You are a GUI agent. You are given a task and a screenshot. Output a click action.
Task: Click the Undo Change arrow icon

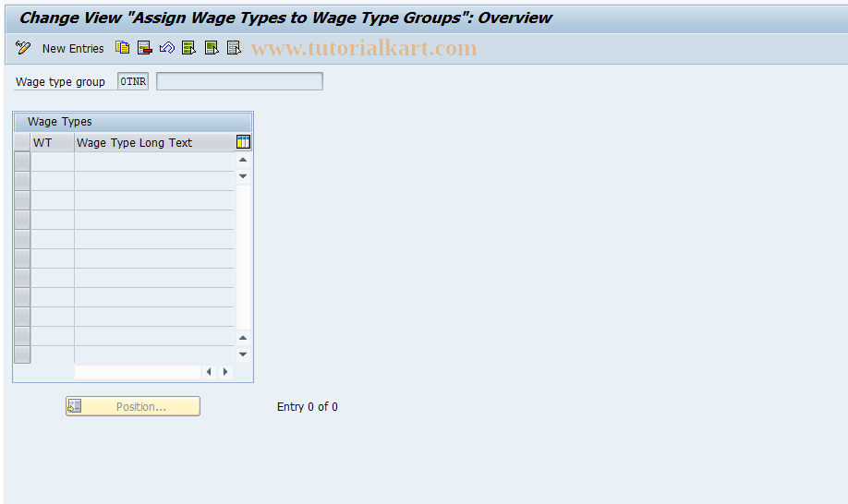pyautogui.click(x=166, y=48)
